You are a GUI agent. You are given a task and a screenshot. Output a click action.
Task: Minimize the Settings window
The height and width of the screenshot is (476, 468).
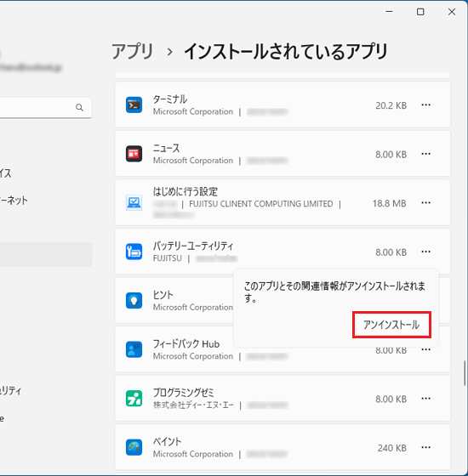pyautogui.click(x=390, y=12)
